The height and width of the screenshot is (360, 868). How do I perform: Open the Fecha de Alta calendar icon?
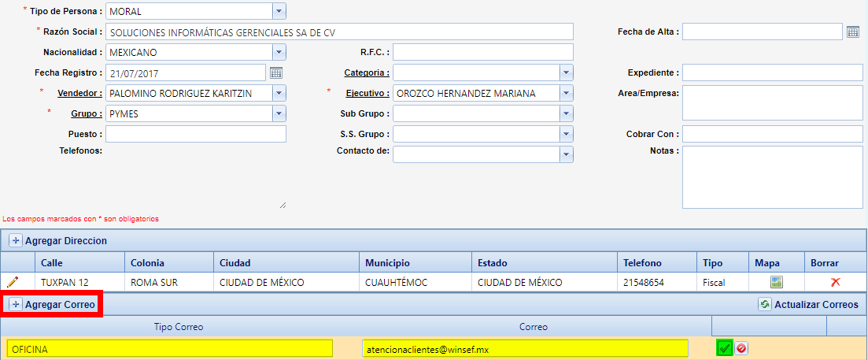click(853, 32)
